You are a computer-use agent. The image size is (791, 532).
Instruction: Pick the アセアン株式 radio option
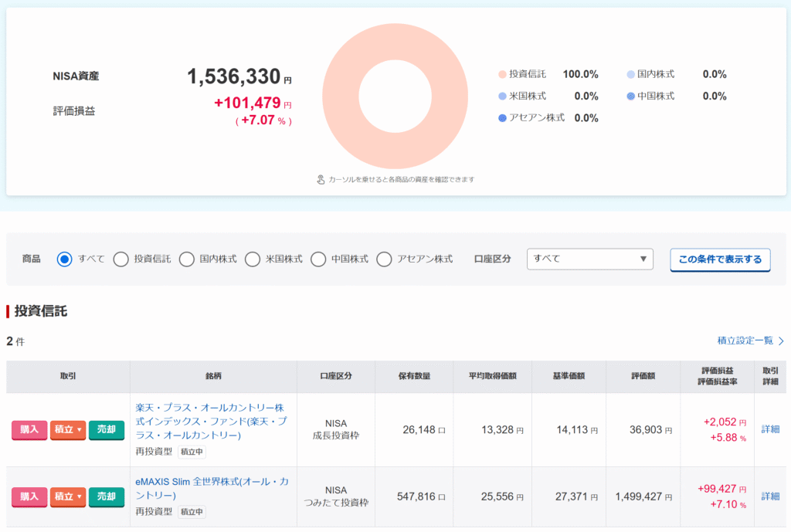(384, 259)
